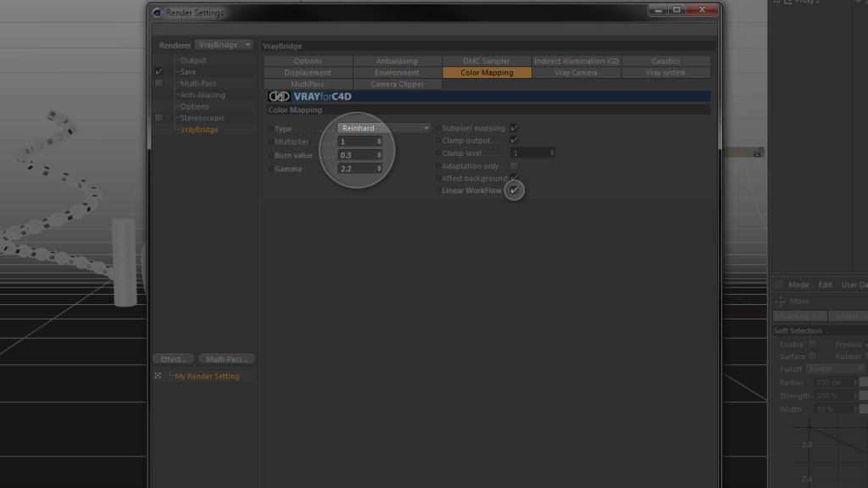This screenshot has height=488, width=868.
Task: Click the Strength stepper arrows
Action: 855,396
